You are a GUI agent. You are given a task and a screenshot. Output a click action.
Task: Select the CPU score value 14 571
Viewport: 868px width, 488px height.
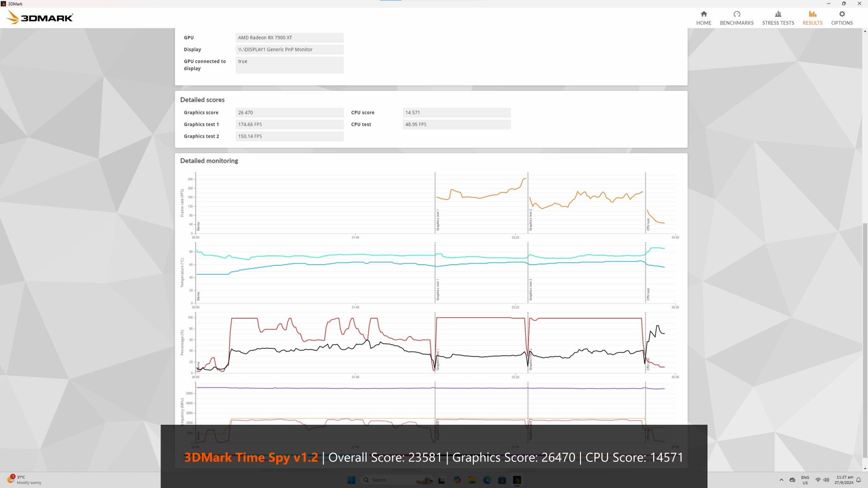pyautogui.click(x=457, y=113)
